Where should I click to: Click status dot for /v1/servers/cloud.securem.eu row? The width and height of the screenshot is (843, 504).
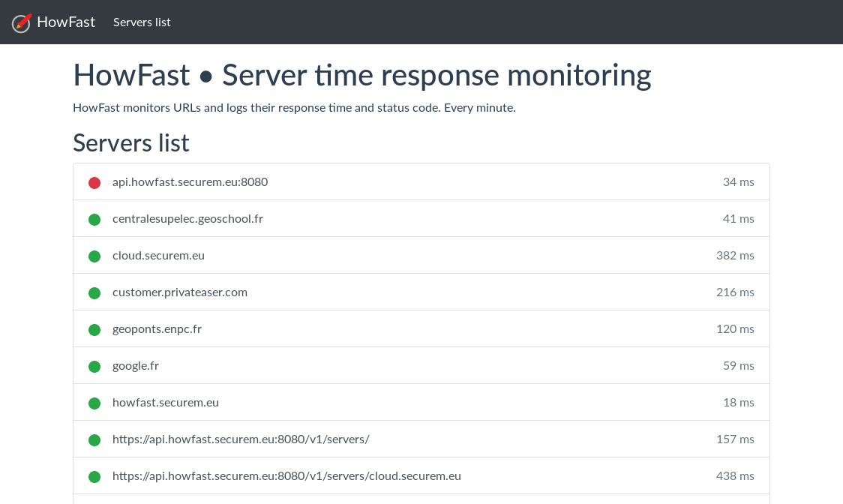point(94,477)
